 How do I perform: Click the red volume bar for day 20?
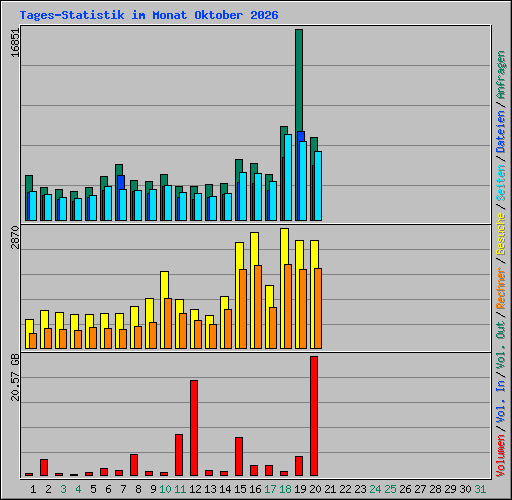[x=314, y=416]
